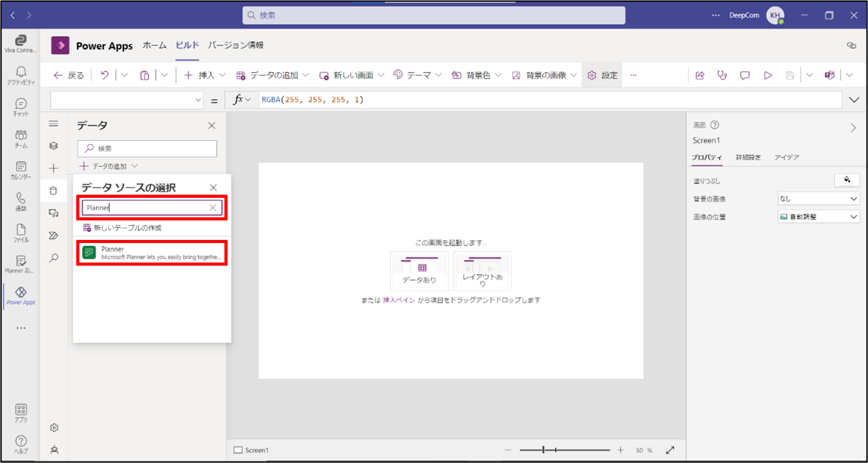This screenshot has height=463, width=868.
Task: Open 設定 settings button in toolbar
Action: tap(602, 75)
